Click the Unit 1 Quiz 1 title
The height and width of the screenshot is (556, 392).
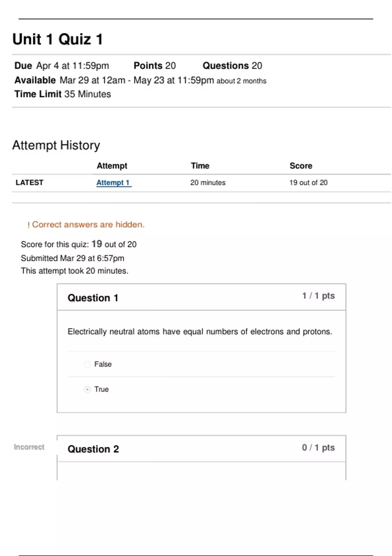point(58,39)
